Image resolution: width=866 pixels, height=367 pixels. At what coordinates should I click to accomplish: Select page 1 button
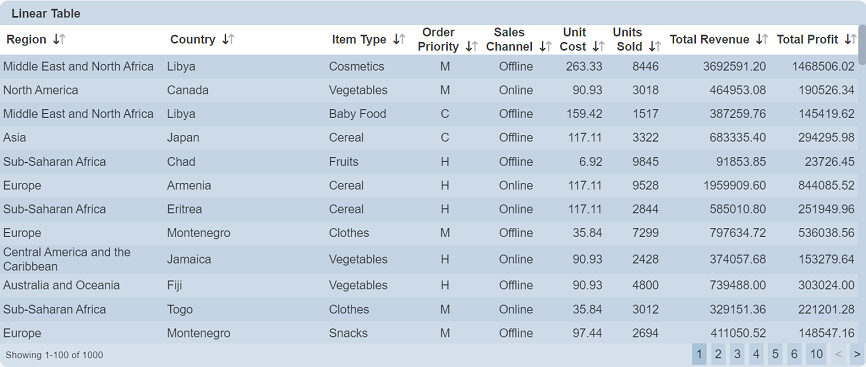tap(699, 354)
